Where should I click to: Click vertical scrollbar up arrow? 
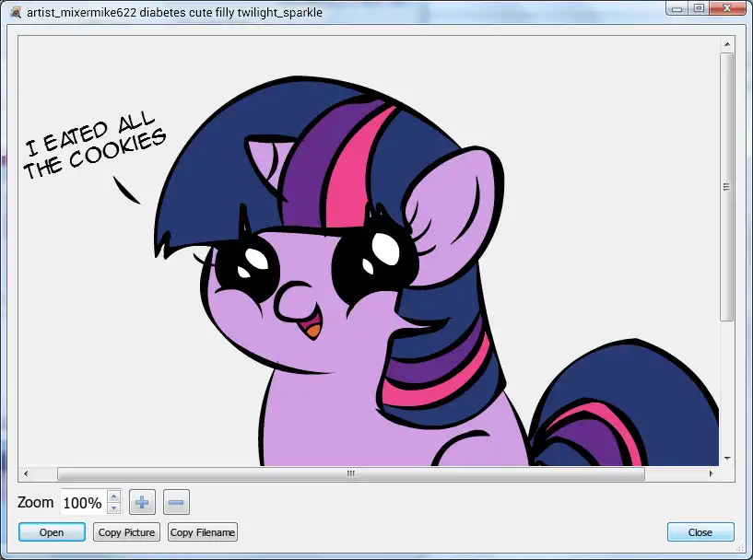click(727, 44)
